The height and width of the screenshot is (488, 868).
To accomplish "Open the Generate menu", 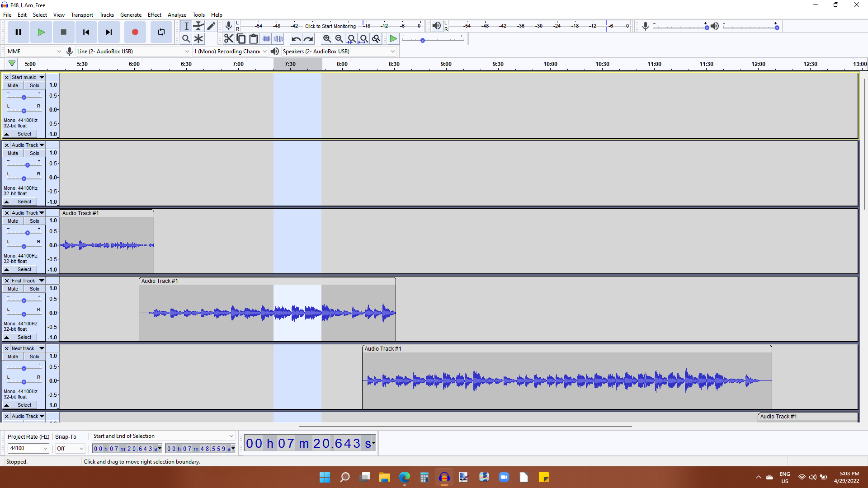I will (x=131, y=15).
